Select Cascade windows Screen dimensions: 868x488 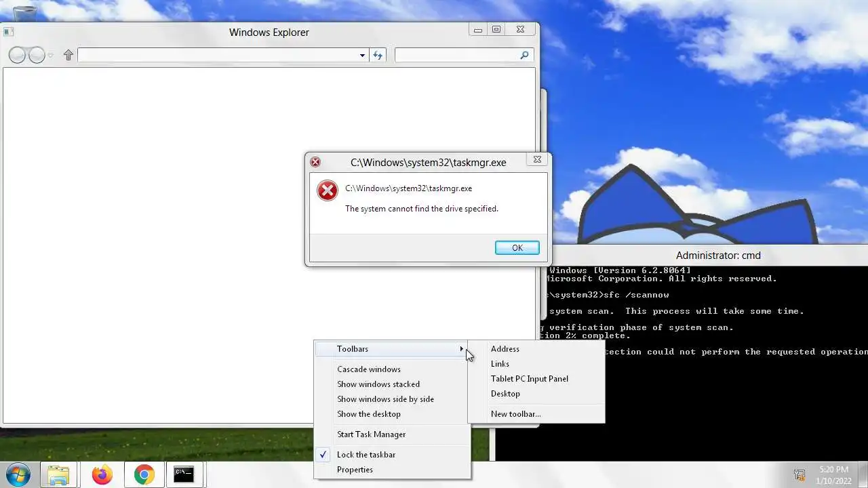coord(369,369)
